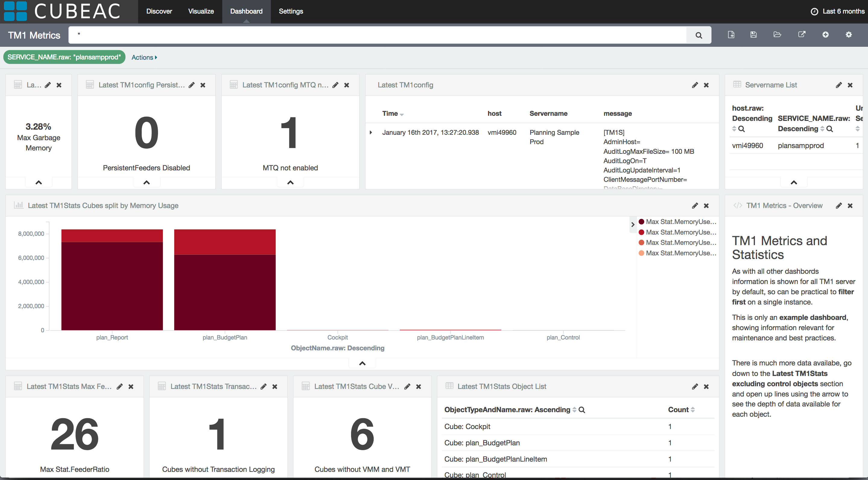Toggle spy panel under Servername List table

click(x=794, y=183)
